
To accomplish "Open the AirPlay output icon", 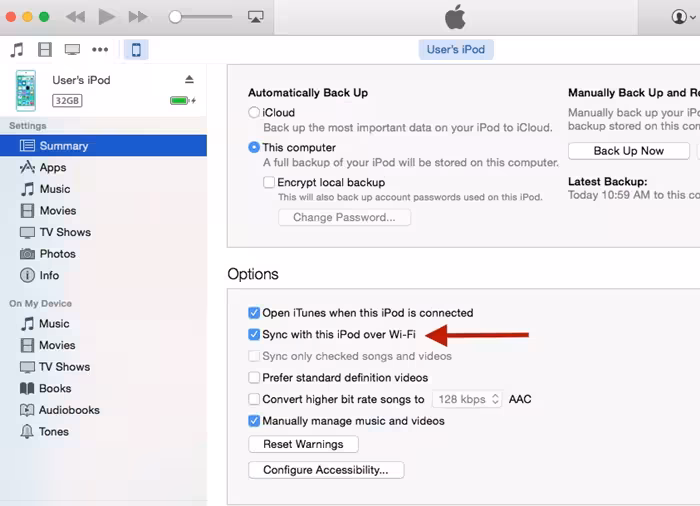I will (255, 17).
